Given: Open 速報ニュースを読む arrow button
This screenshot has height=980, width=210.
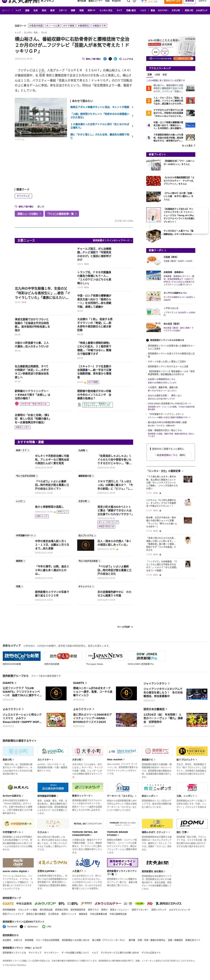Looking at the screenshot, I should pyautogui.click(x=29, y=214).
